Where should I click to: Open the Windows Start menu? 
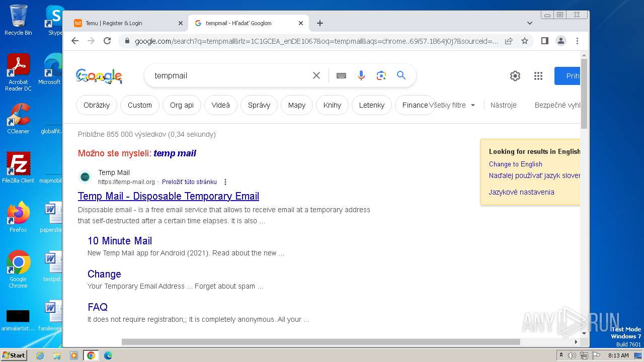[14, 355]
